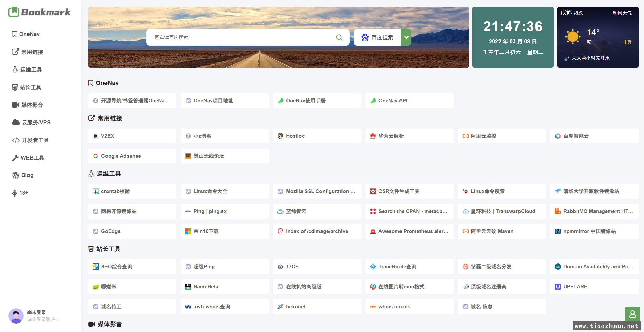Viewport: 644px width, 332px height.
Task: Click the 清华大学开源软件镜像站 icon
Action: click(558, 191)
